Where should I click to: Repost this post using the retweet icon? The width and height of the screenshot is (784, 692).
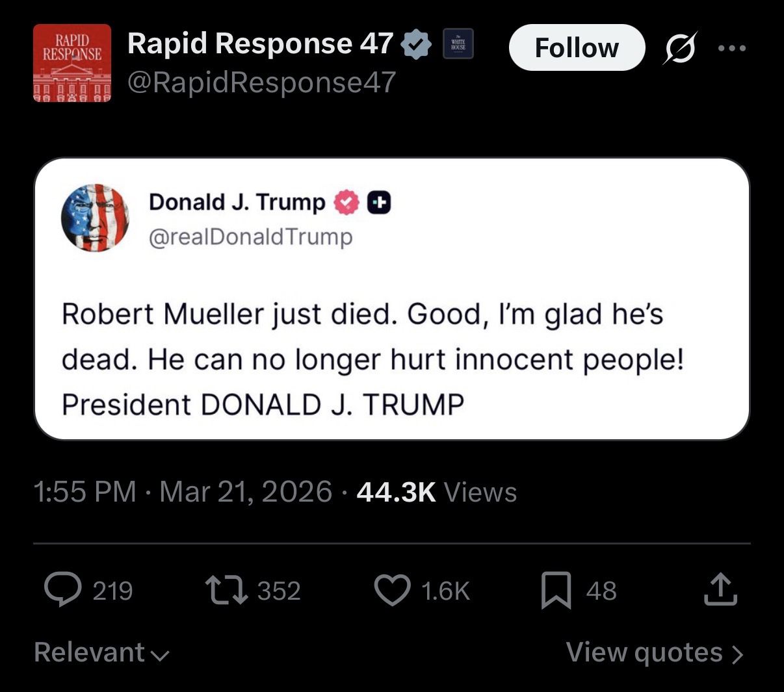tap(226, 589)
